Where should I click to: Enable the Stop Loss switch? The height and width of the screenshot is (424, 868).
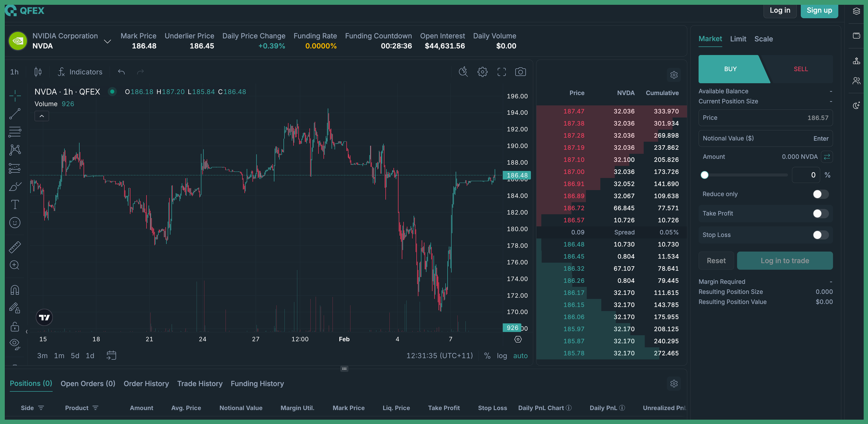[x=821, y=235]
